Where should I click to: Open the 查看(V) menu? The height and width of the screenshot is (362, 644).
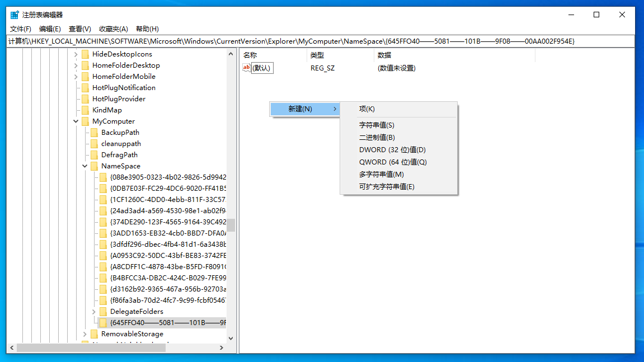pos(79,29)
